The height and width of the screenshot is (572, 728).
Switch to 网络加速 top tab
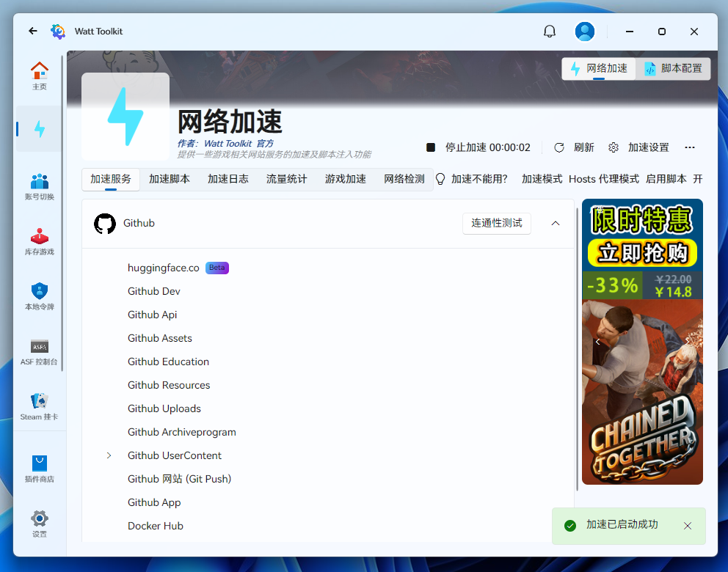click(599, 69)
